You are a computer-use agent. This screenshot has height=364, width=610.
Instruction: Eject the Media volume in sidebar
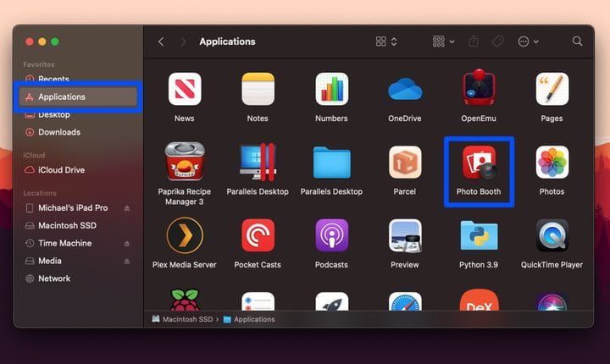[127, 261]
